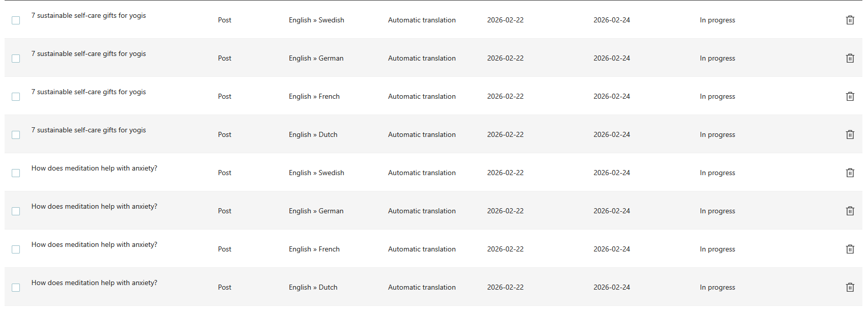Click meditation anxiety title in French row
The image size is (868, 309).
pyautogui.click(x=94, y=245)
